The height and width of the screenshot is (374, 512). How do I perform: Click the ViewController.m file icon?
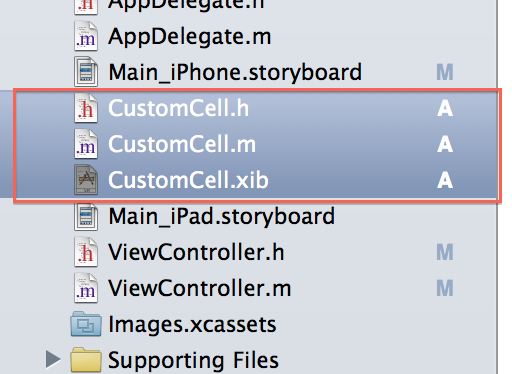(86, 288)
